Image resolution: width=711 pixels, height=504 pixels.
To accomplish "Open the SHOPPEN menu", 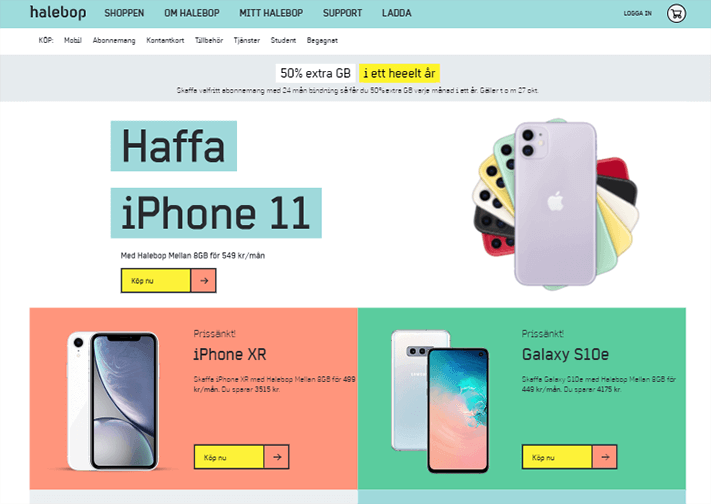I will [124, 13].
